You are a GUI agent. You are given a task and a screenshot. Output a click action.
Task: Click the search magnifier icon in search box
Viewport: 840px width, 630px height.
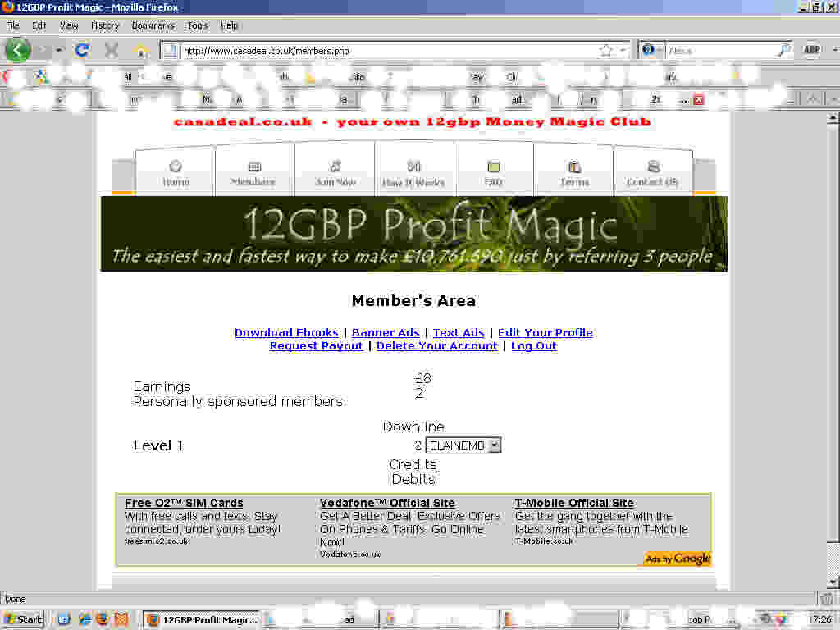(x=783, y=50)
